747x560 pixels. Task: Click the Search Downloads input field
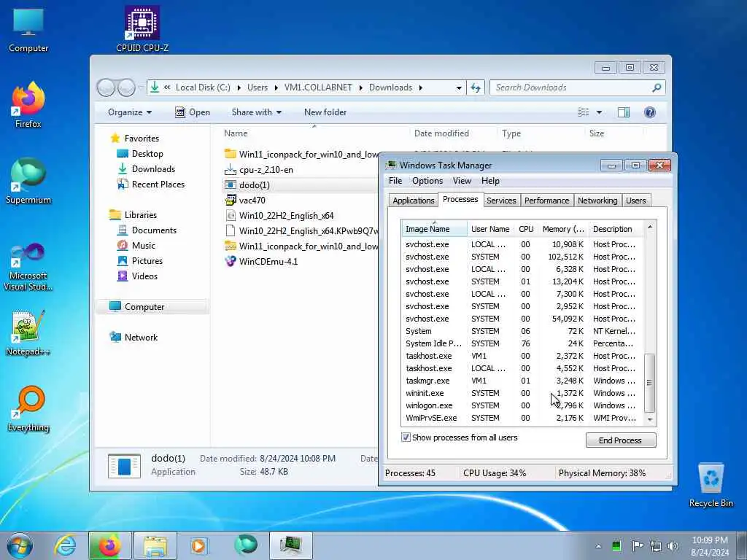pyautogui.click(x=572, y=87)
